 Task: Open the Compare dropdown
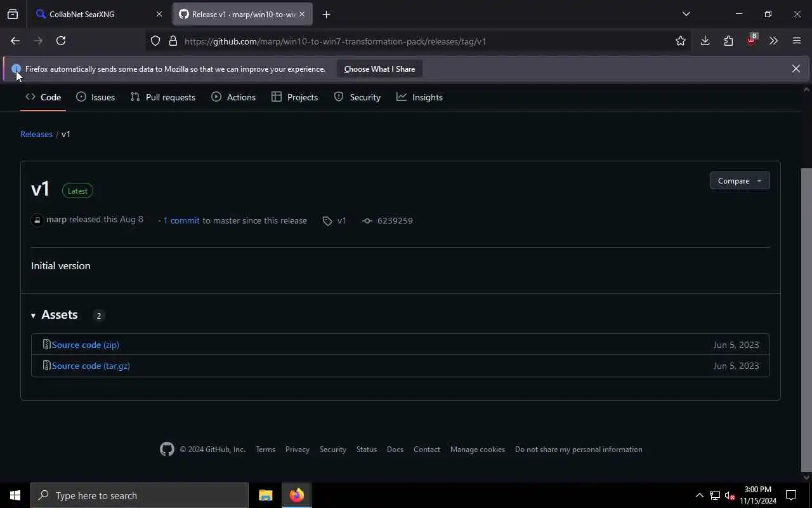(x=740, y=181)
